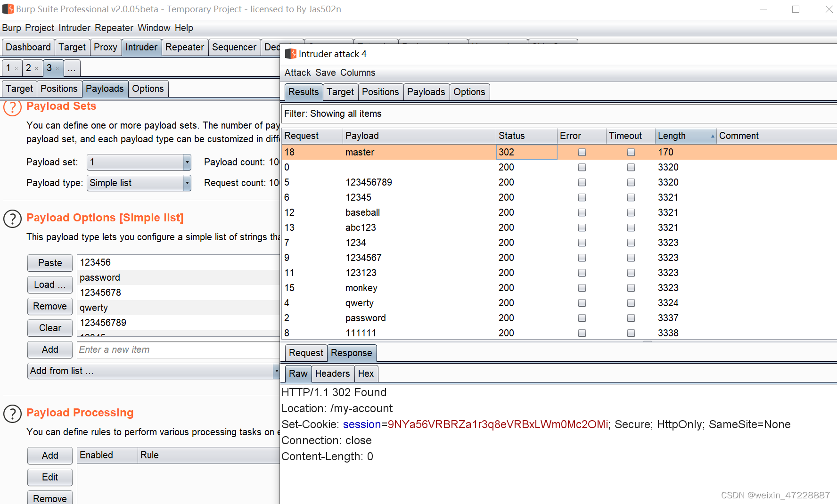Click the Intruder attack 4 window icon
The width and height of the screenshot is (837, 504).
291,54
